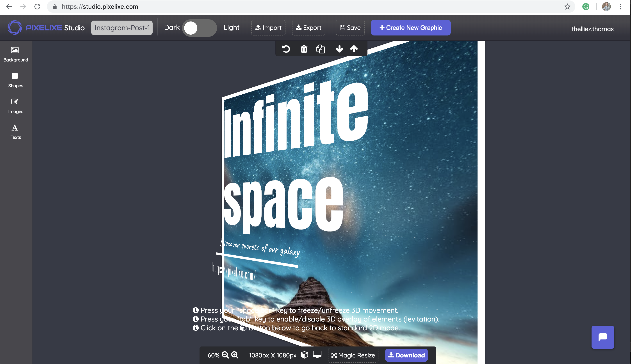
Task: Duplicate the element using the copy icon
Action: click(x=320, y=49)
